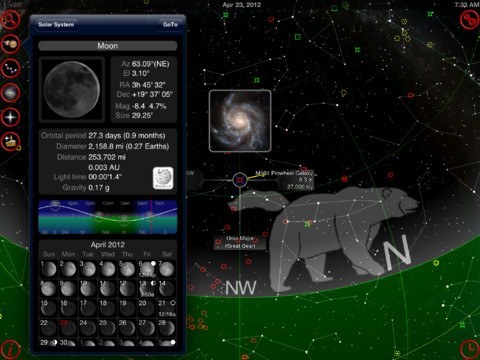
Task: Go back to Solar System list
Action: point(56,24)
